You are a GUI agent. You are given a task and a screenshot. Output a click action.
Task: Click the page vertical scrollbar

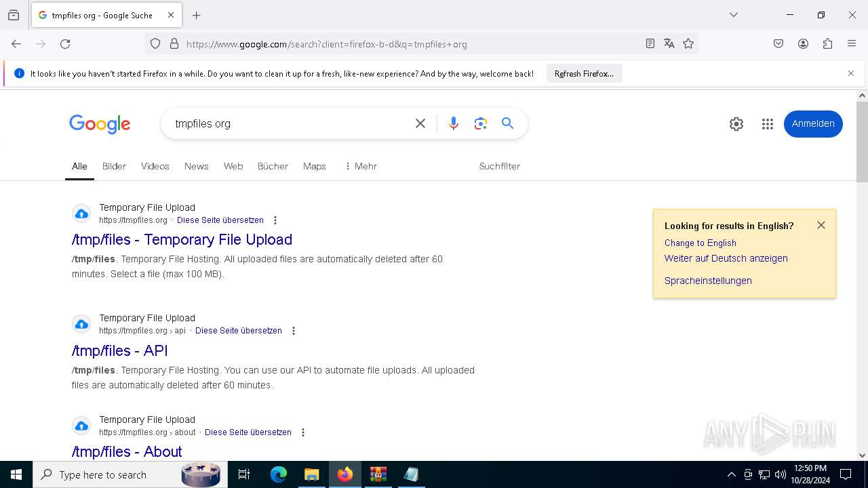pyautogui.click(x=862, y=142)
